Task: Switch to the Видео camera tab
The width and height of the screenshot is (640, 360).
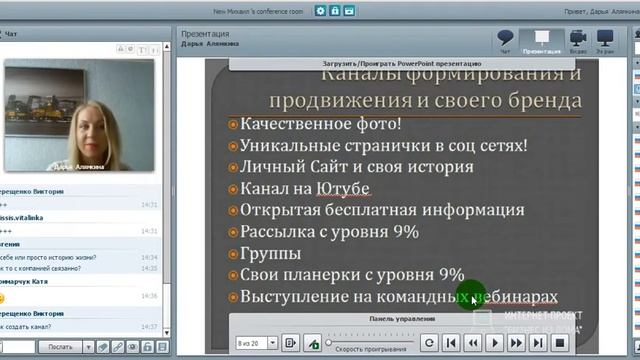Action: pyautogui.click(x=578, y=42)
